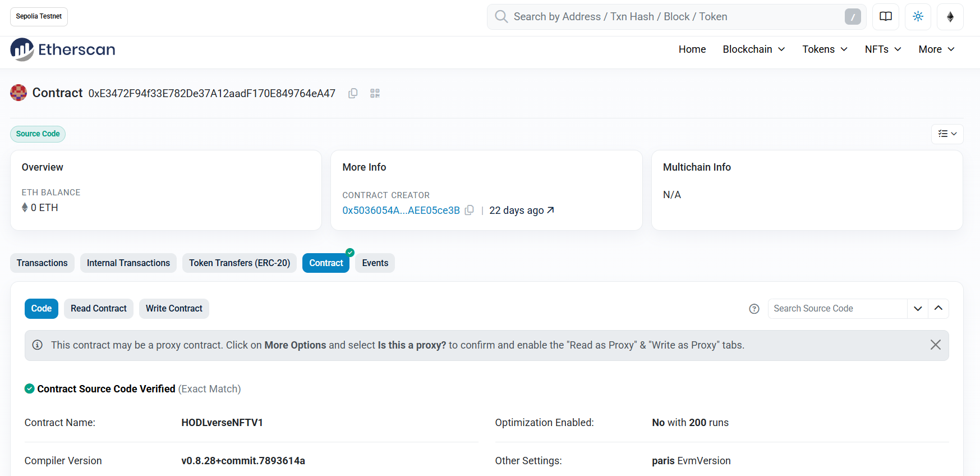Open the Tokens dropdown
This screenshot has height=476, width=980.
[824, 49]
